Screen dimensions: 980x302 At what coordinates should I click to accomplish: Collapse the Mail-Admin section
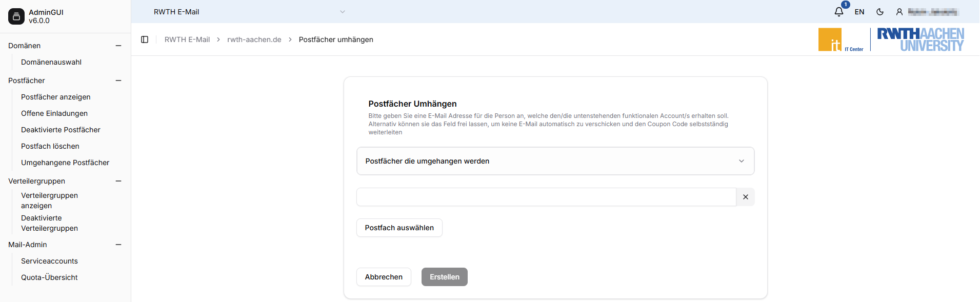[118, 245]
